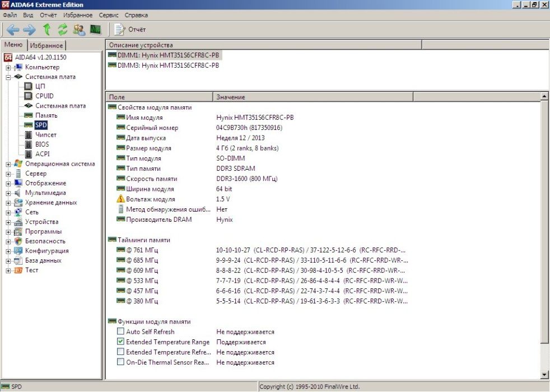The height and width of the screenshot is (392, 550).
Task: Switch to the Избранное tab in sidebar
Action: point(46,45)
